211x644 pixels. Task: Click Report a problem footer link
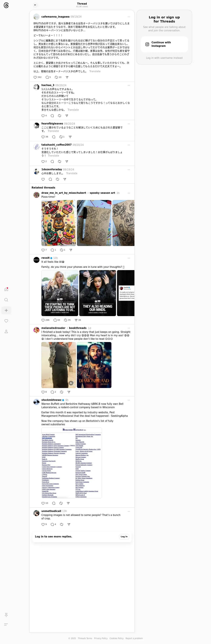click(x=134, y=638)
